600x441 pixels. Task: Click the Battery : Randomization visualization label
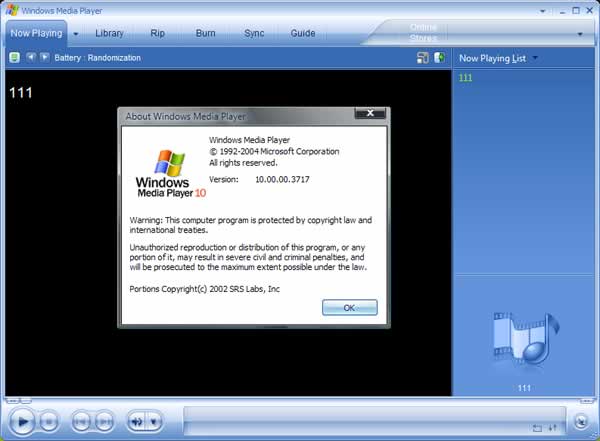[98, 58]
